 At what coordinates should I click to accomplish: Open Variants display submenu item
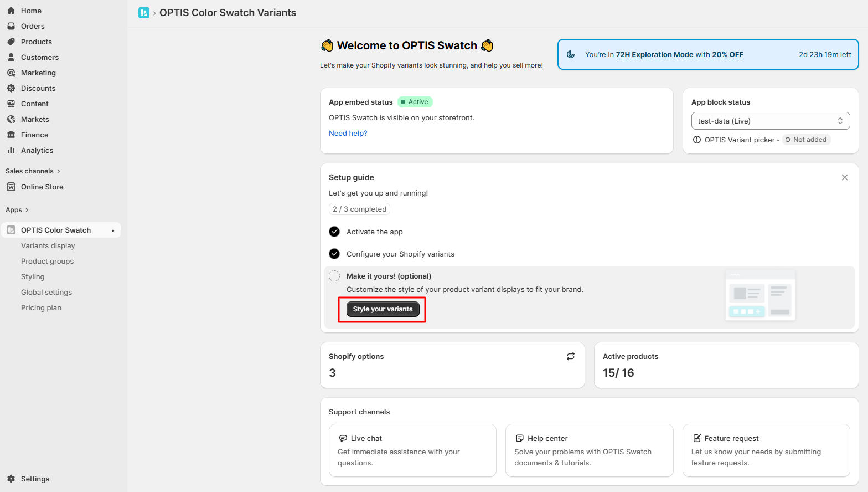point(48,245)
